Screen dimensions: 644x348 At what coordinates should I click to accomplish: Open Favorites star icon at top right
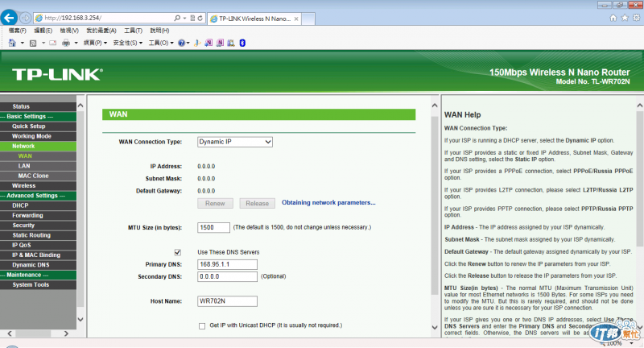[625, 18]
